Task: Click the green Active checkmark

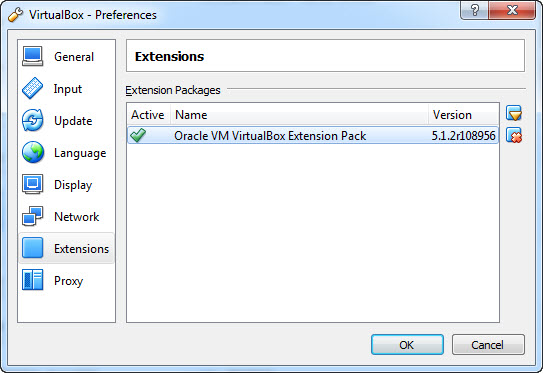Action: point(138,135)
